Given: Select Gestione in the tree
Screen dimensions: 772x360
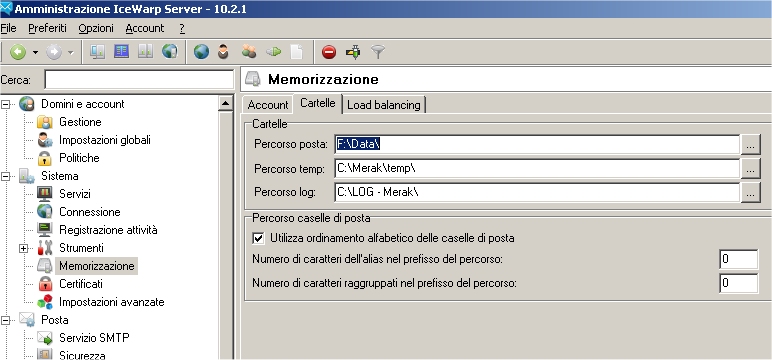Looking at the screenshot, I should pyautogui.click(x=80, y=122).
